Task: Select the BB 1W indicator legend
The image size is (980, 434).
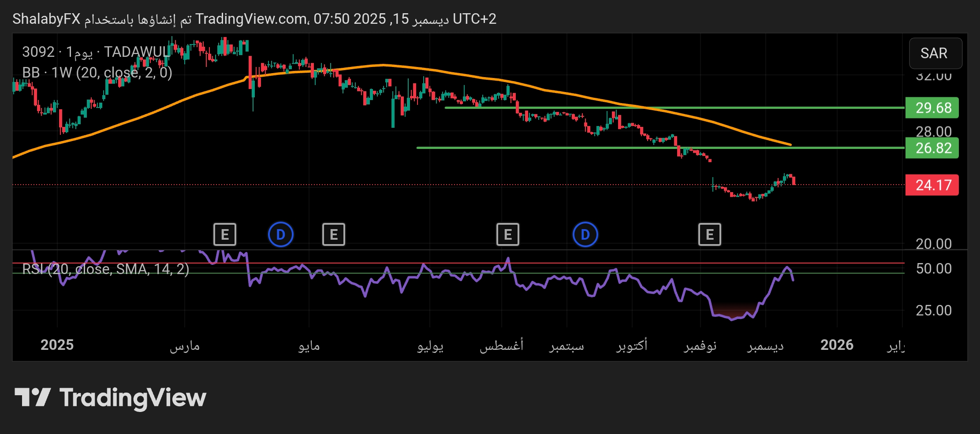Action: tap(97, 73)
